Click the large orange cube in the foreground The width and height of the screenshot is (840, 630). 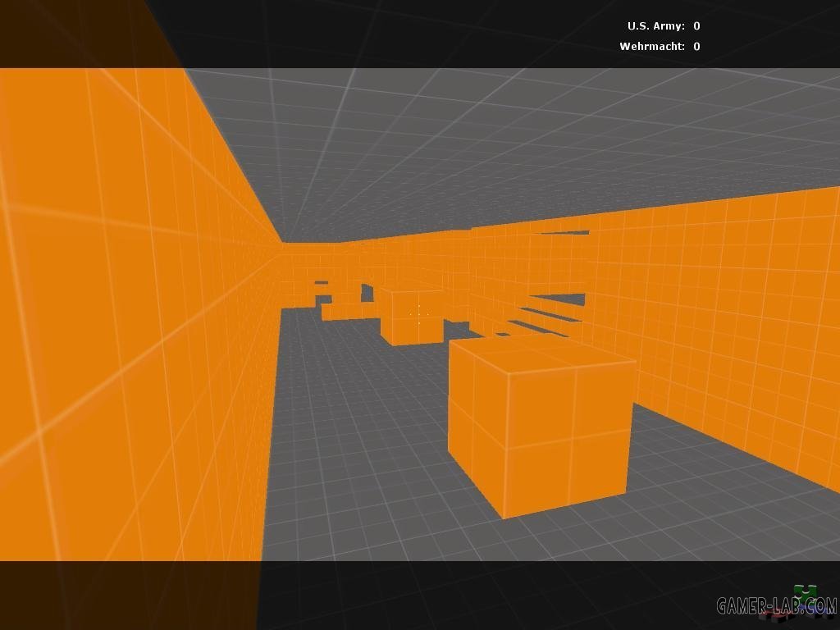(541, 443)
